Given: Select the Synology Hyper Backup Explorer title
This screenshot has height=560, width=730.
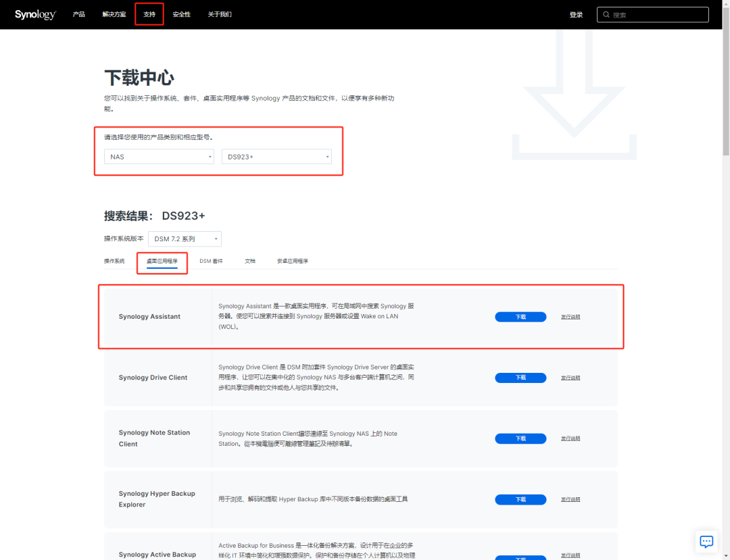Looking at the screenshot, I should 157,499.
